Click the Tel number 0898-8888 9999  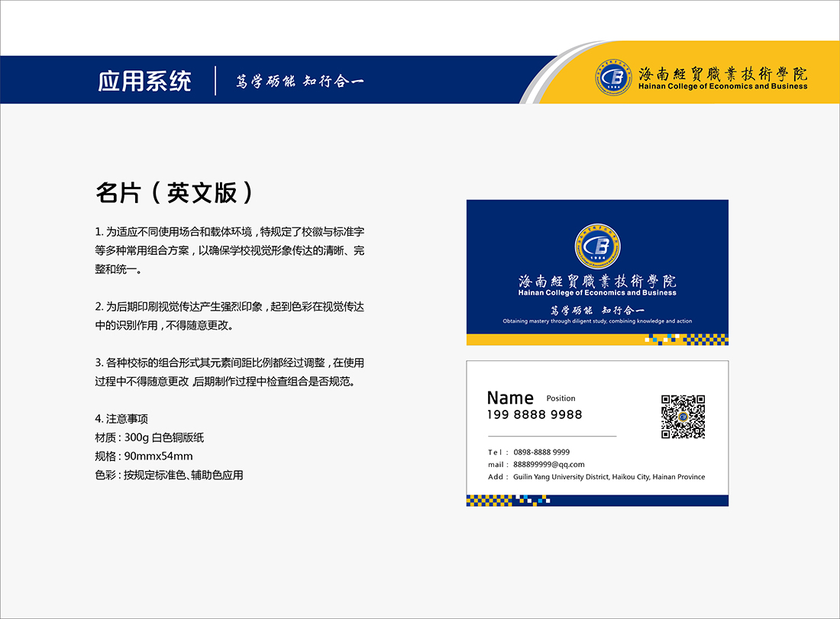[541, 452]
